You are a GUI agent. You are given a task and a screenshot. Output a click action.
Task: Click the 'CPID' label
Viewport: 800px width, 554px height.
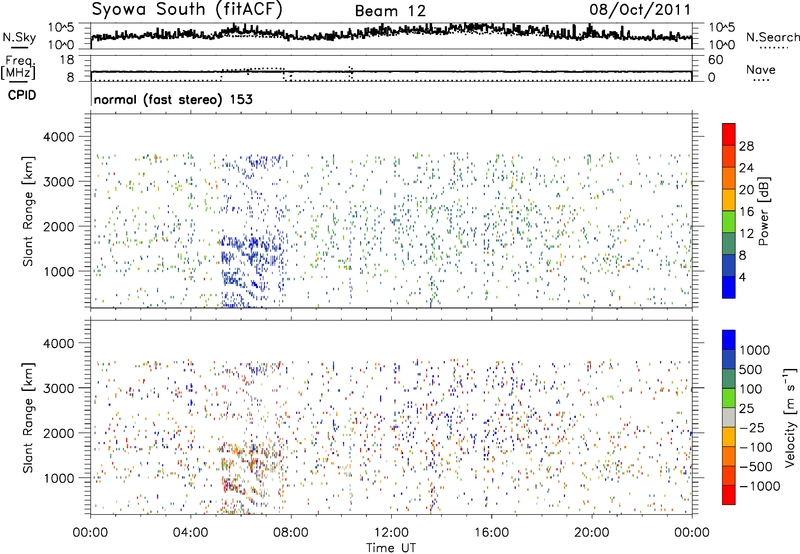(x=22, y=95)
